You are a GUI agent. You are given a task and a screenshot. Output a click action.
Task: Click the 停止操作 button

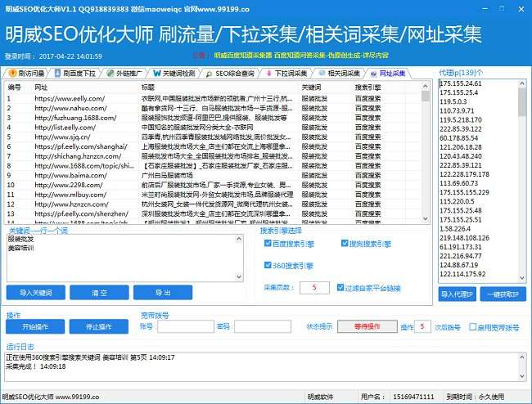[99, 326]
